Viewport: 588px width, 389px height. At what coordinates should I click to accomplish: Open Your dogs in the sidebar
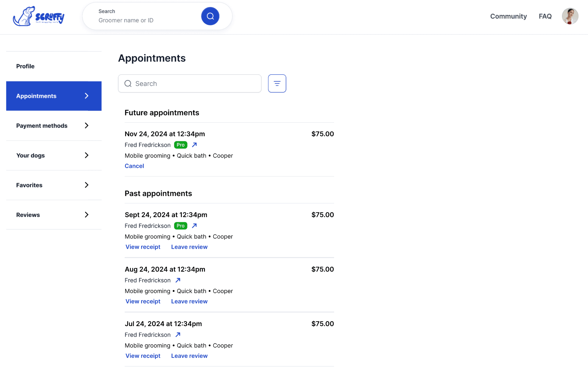click(54, 156)
